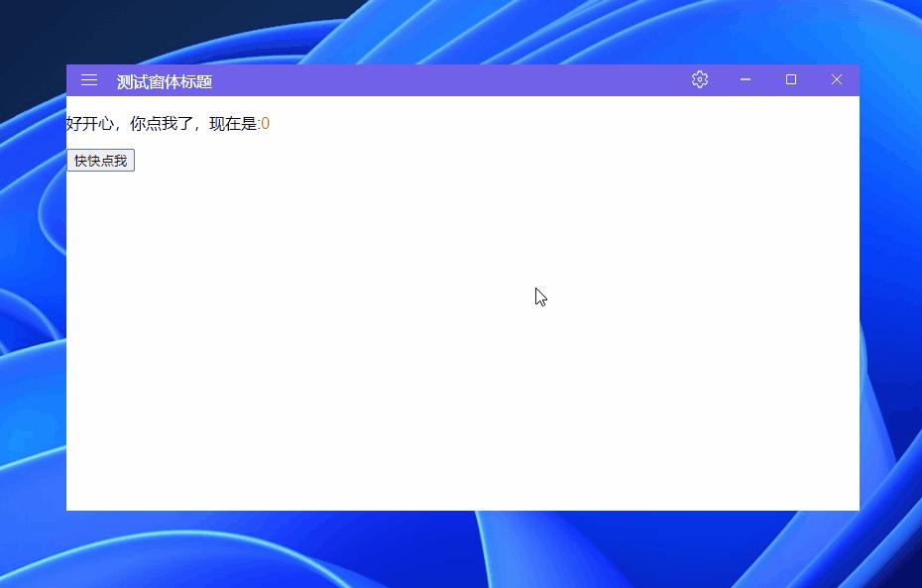This screenshot has width=922, height=588.
Task: Open application settings via the gear
Action: [x=699, y=79]
